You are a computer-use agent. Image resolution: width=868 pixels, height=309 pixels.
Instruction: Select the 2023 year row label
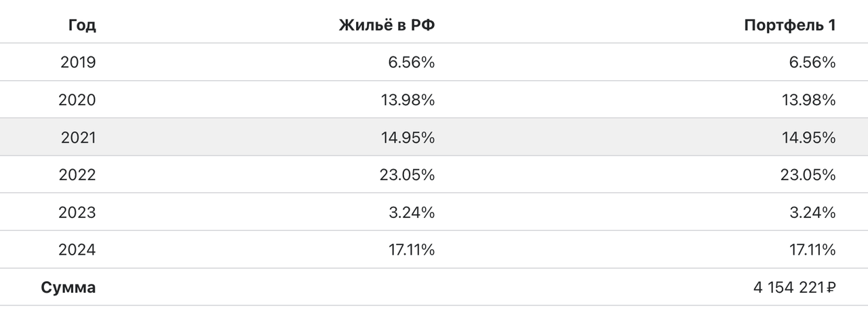pyautogui.click(x=77, y=213)
